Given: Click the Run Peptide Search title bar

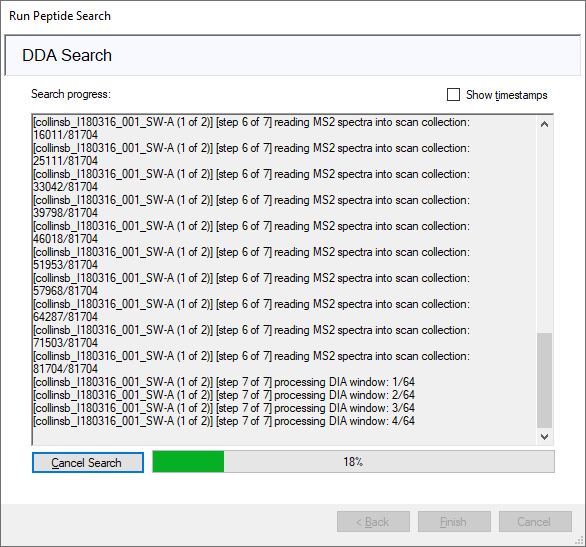Looking at the screenshot, I should click(60, 16).
